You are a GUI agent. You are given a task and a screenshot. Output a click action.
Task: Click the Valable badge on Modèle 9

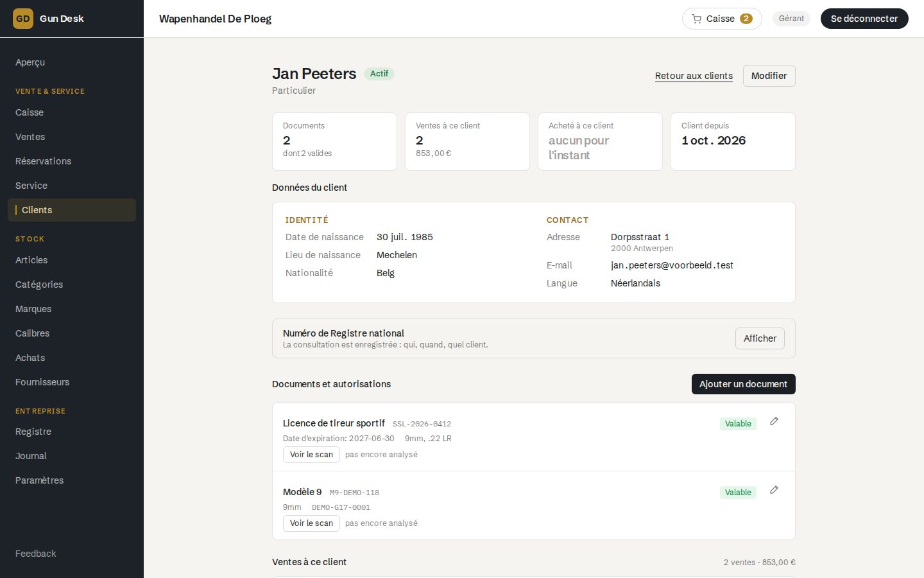[x=738, y=493]
